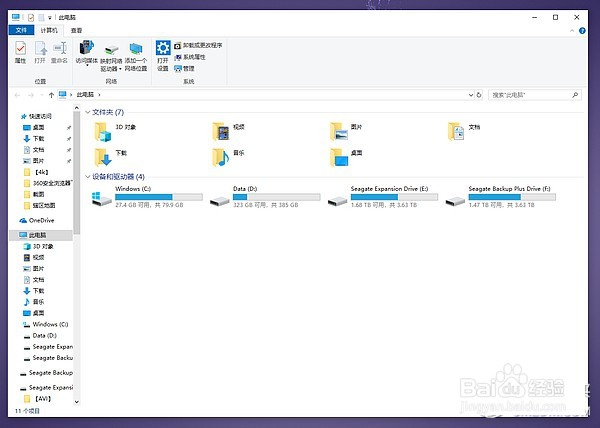Open the 属性 properties ribbon button
Viewport: 600px width, 428px height.
20,52
